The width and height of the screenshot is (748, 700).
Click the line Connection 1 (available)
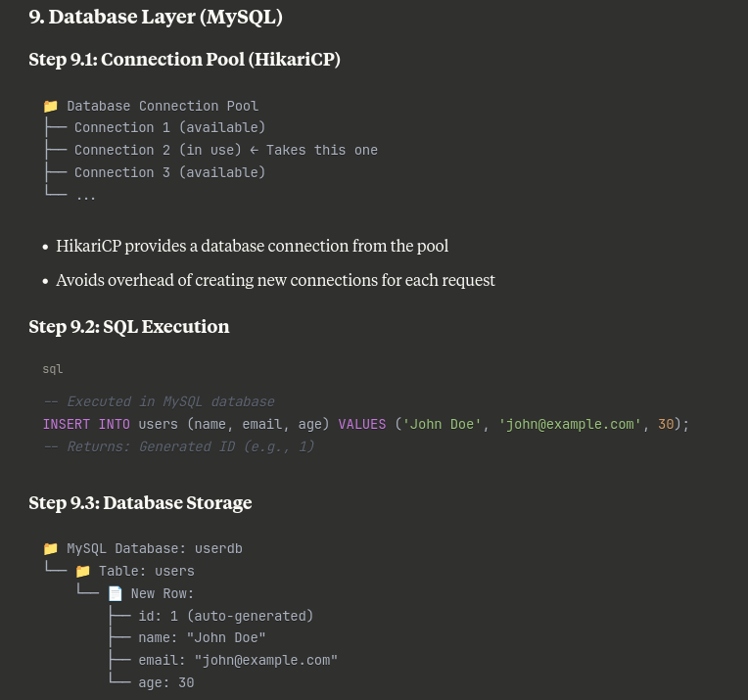coord(169,127)
